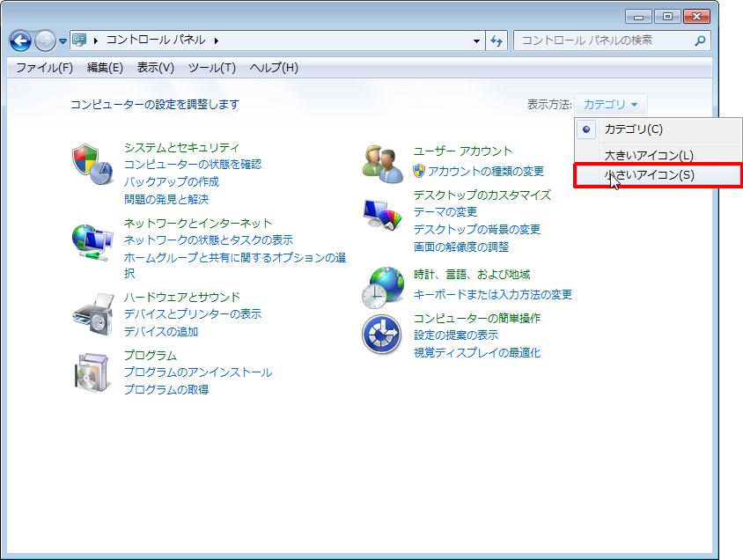Open the Network and Internet globe icon
Image resolution: width=743 pixels, height=560 pixels.
[x=92, y=240]
